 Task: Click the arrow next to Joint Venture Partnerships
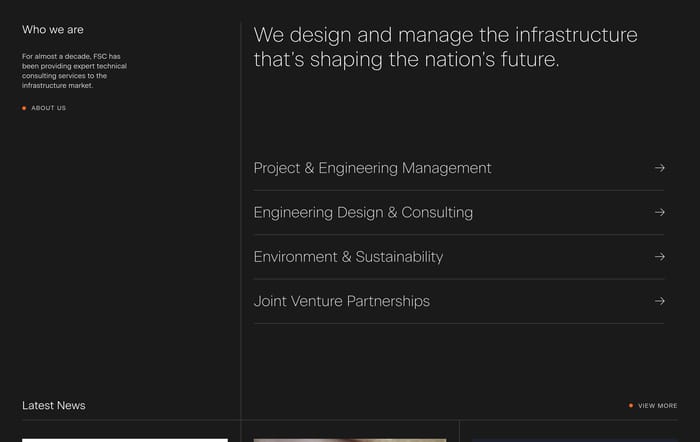[x=659, y=300]
